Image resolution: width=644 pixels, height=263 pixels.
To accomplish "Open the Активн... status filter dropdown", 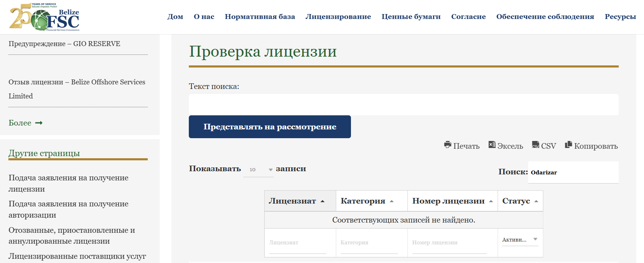I will pos(520,240).
